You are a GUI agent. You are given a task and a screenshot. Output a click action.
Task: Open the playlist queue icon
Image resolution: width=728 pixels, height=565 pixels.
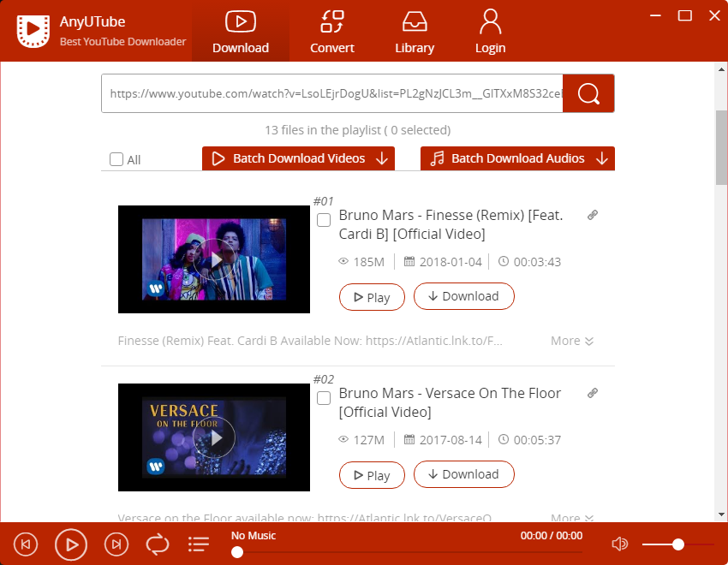pos(199,544)
